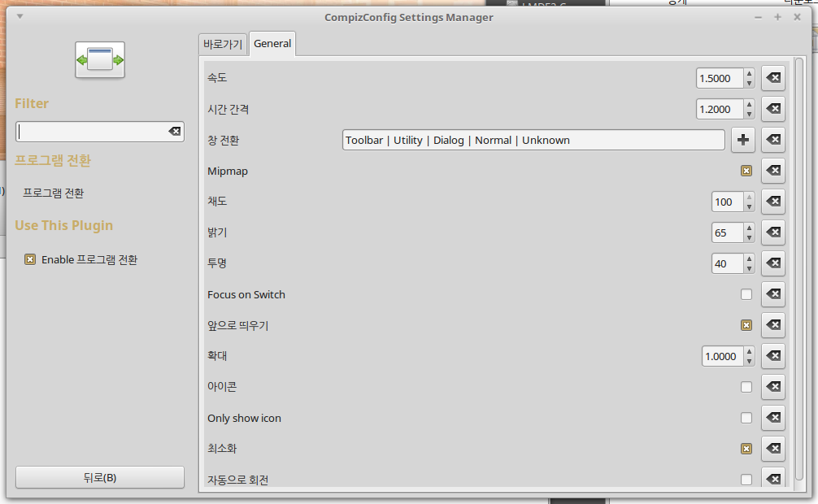Enable the 자동으로 회전 checkbox
818x504 pixels.
746,480
